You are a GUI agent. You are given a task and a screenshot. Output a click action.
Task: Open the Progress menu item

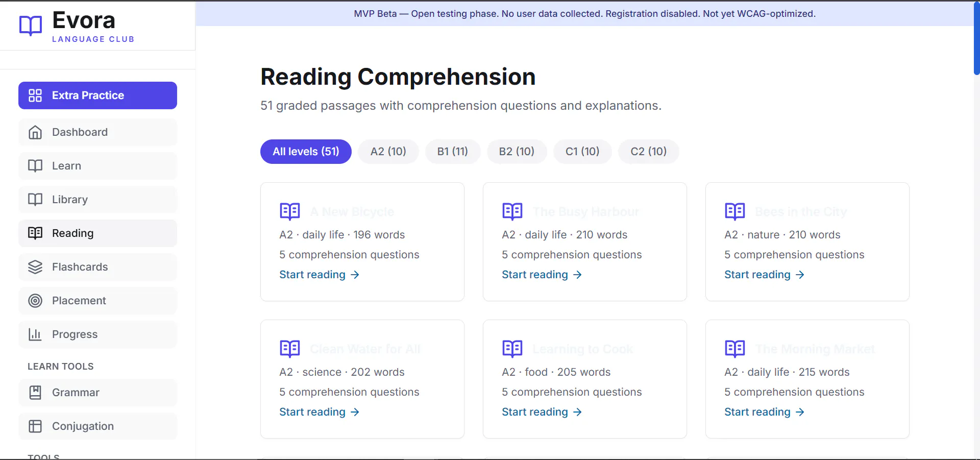pyautogui.click(x=97, y=334)
